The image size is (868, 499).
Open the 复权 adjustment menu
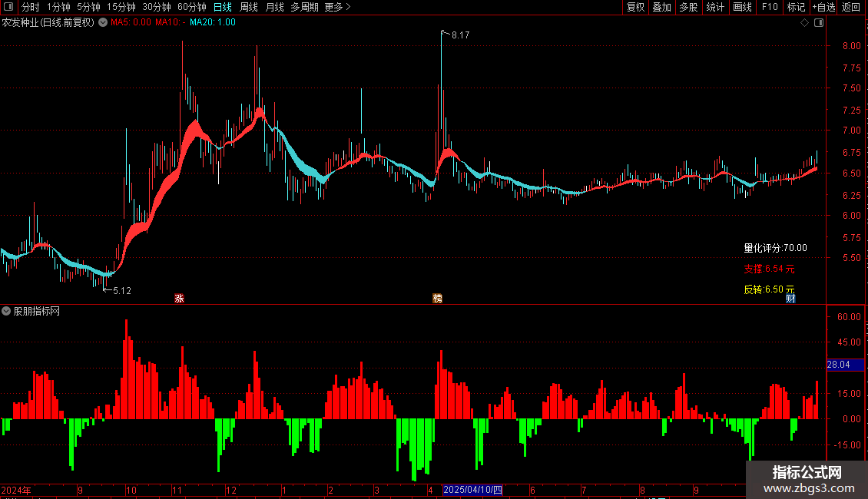click(635, 7)
